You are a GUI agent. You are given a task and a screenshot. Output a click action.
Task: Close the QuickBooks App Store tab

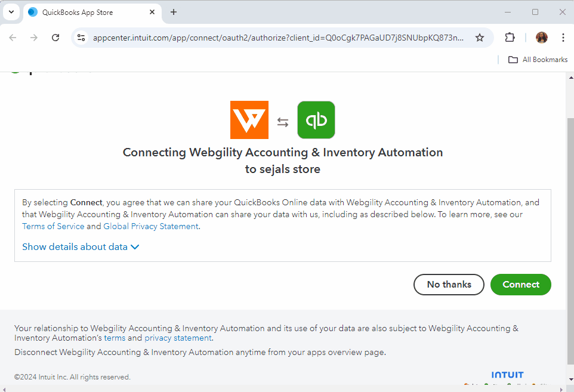[x=152, y=12]
